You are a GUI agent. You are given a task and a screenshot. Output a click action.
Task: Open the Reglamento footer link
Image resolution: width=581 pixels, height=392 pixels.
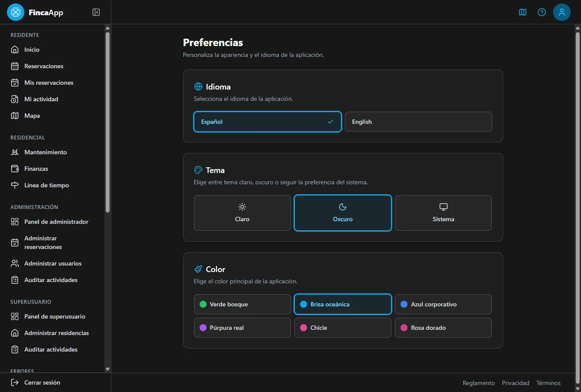(478, 383)
